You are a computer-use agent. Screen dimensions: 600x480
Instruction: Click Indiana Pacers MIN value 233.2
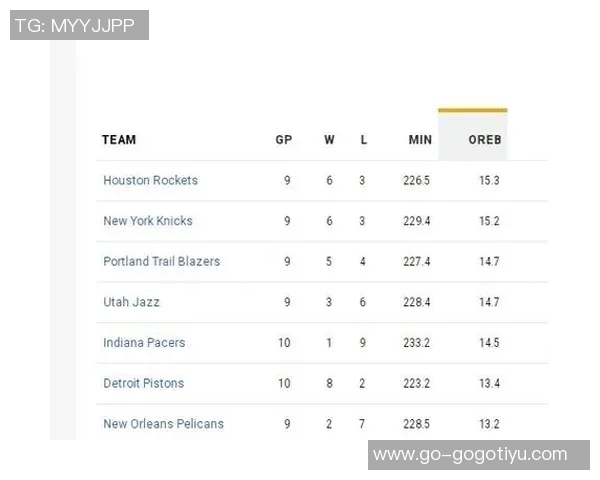(x=415, y=343)
